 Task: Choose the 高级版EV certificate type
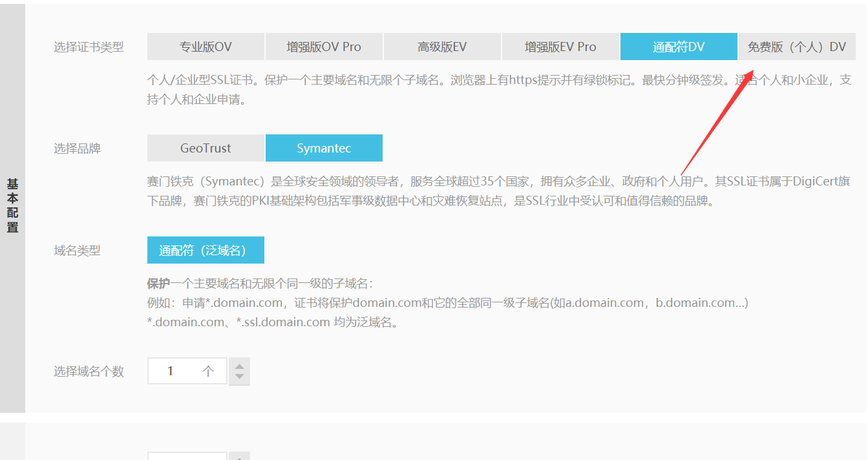pyautogui.click(x=442, y=47)
